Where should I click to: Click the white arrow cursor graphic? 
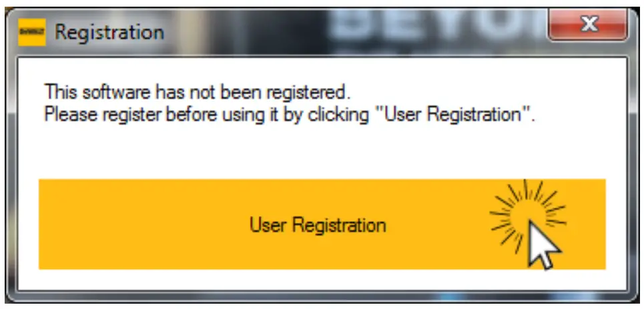pos(542,245)
